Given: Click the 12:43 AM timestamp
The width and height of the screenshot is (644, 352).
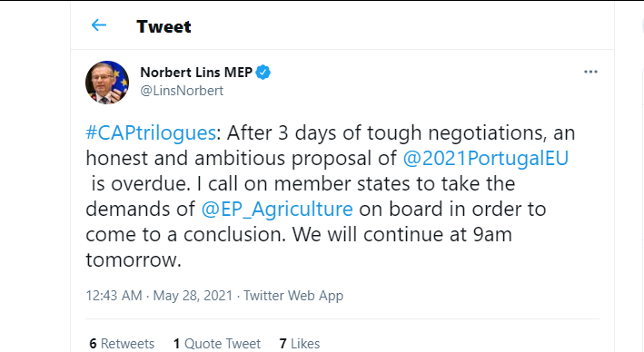Looking at the screenshot, I should pos(114,296).
